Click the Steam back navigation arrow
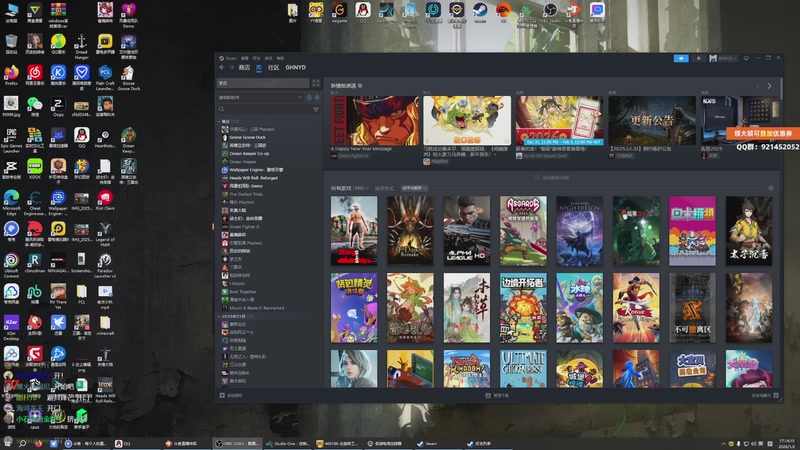Image resolution: width=800 pixels, height=450 pixels. point(222,68)
